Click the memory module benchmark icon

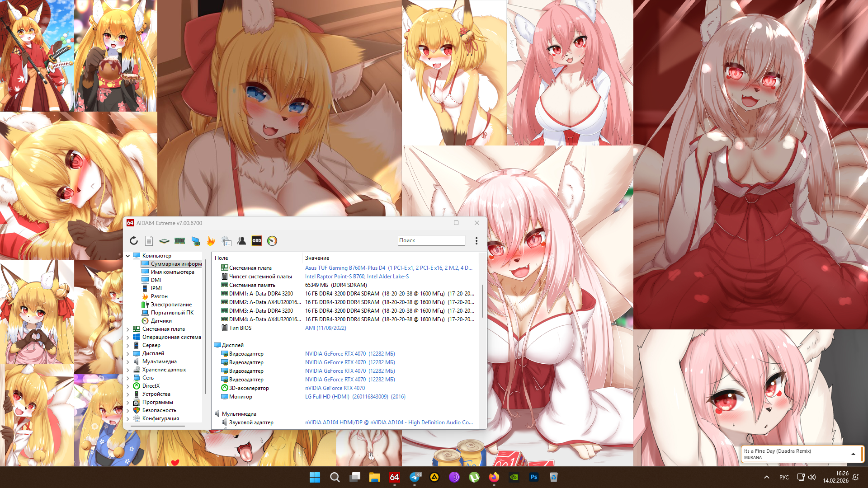tap(179, 241)
